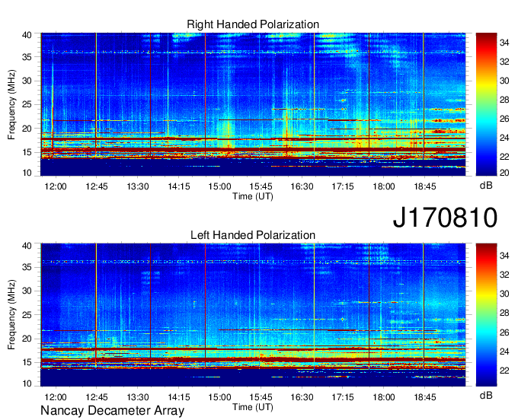Image resolution: width=518 pixels, height=420 pixels.
Task: Click the "Right Handed Polarization" plot title
Action: (253, 24)
